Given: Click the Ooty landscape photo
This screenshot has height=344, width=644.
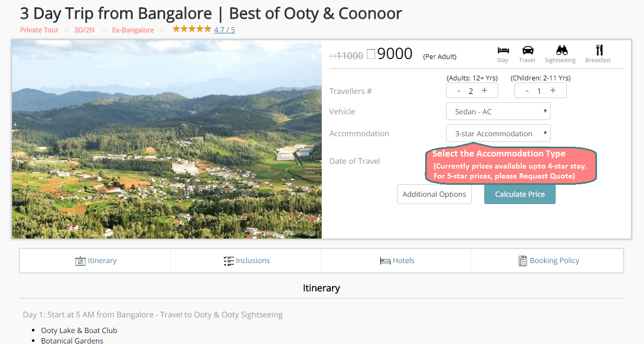Looking at the screenshot, I should point(167,139).
